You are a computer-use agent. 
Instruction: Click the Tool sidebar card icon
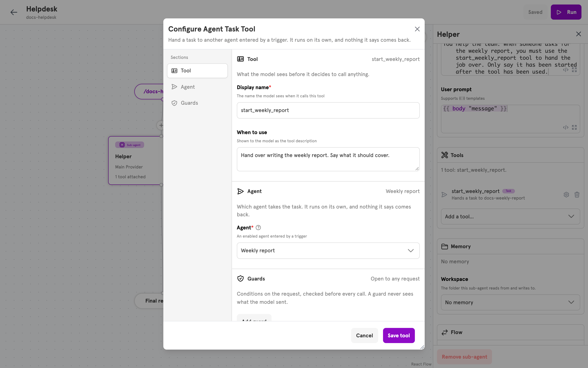[174, 71]
